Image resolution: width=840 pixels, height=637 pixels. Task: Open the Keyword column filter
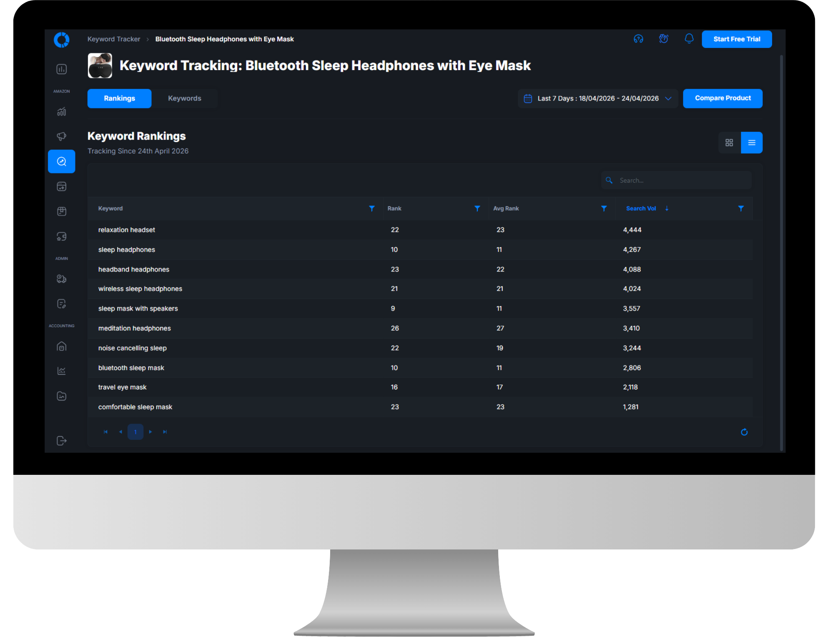coord(372,208)
